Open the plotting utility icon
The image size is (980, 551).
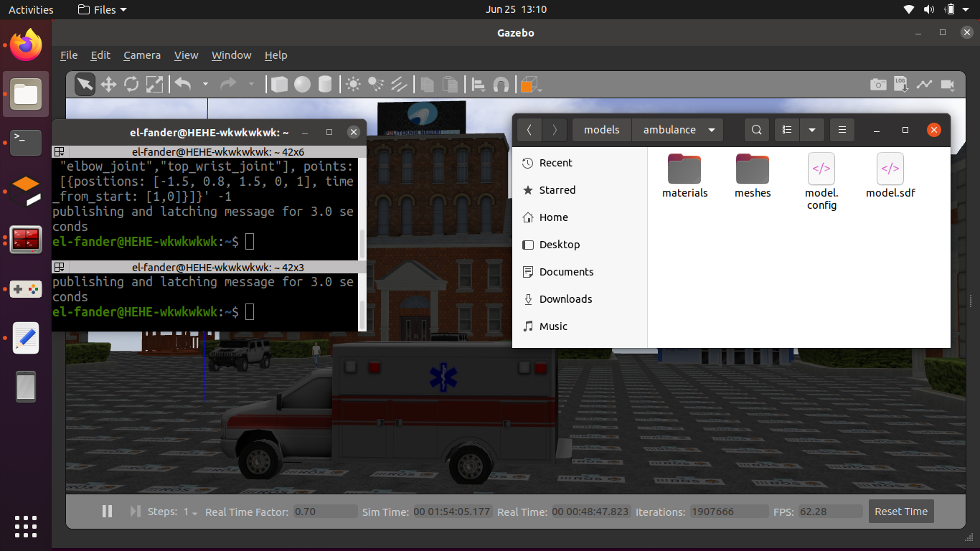tap(925, 84)
